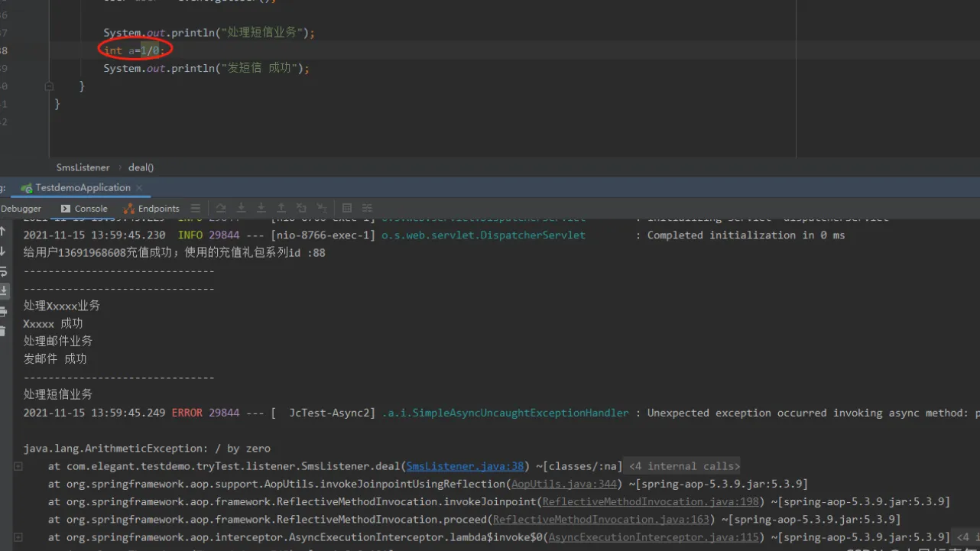The width and height of the screenshot is (980, 551).
Task: Click the ERROR log level text
Action: (x=187, y=413)
